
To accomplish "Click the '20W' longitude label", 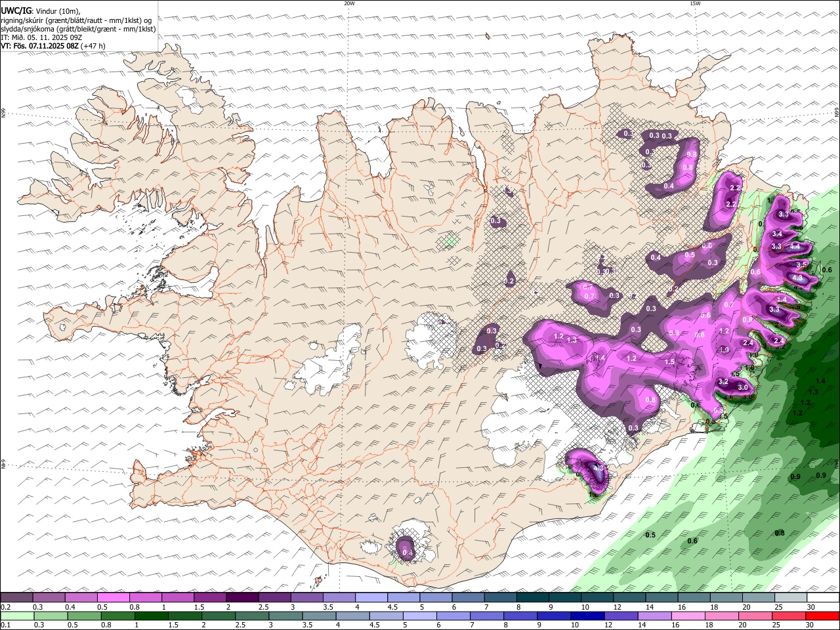I will pos(349,3).
